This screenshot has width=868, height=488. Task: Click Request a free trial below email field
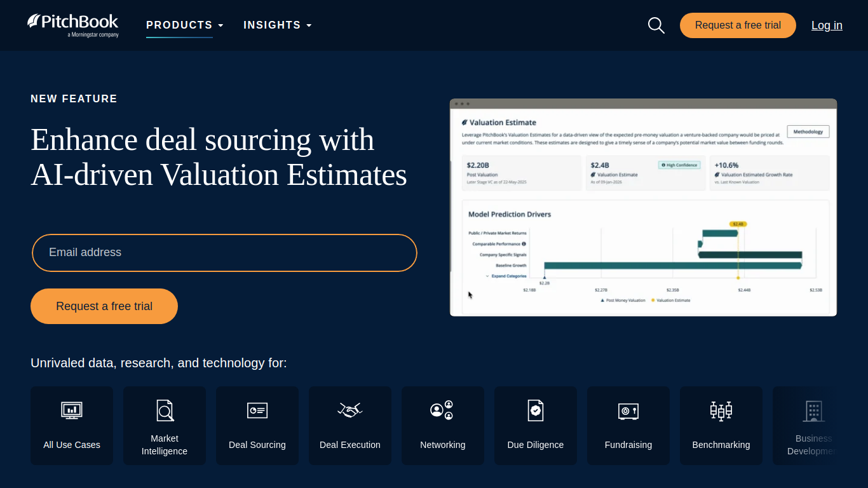[104, 306]
